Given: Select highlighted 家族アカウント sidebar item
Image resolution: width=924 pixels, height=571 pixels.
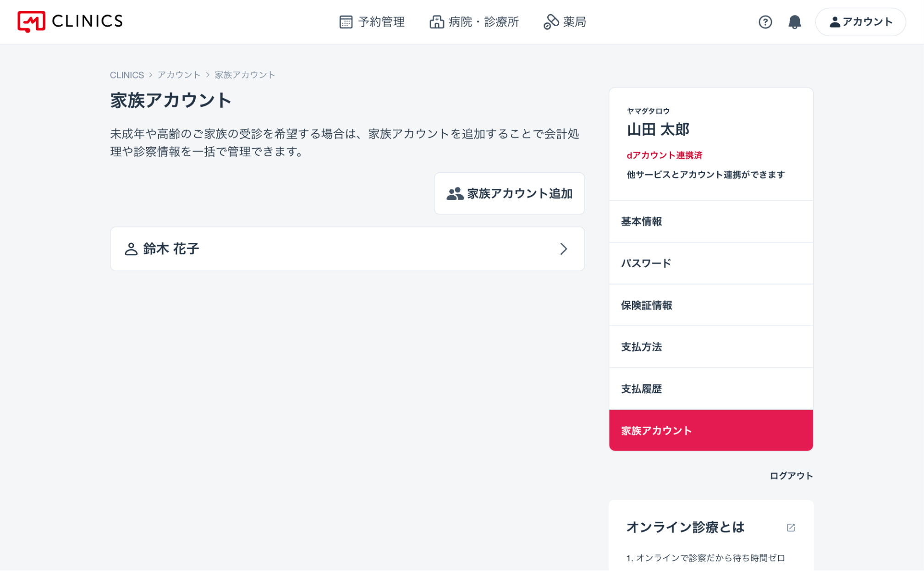Looking at the screenshot, I should tap(711, 430).
